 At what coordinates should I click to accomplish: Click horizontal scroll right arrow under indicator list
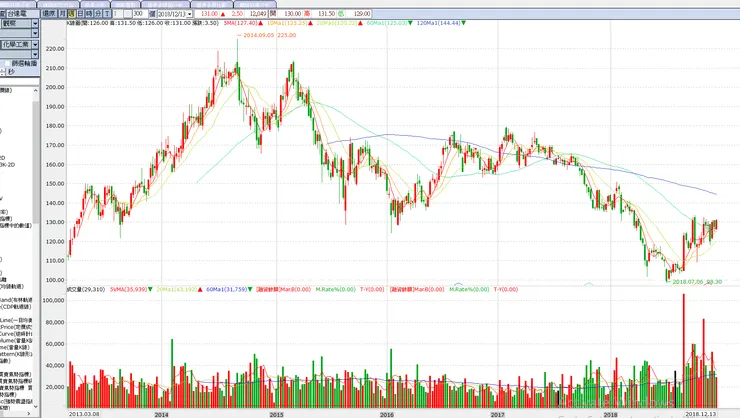tap(29, 414)
